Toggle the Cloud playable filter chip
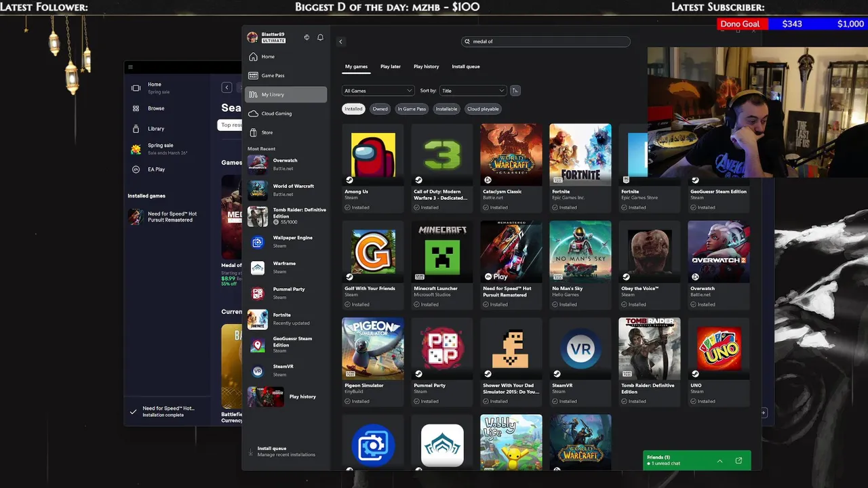Screen dimensions: 868x488 tap(483, 109)
